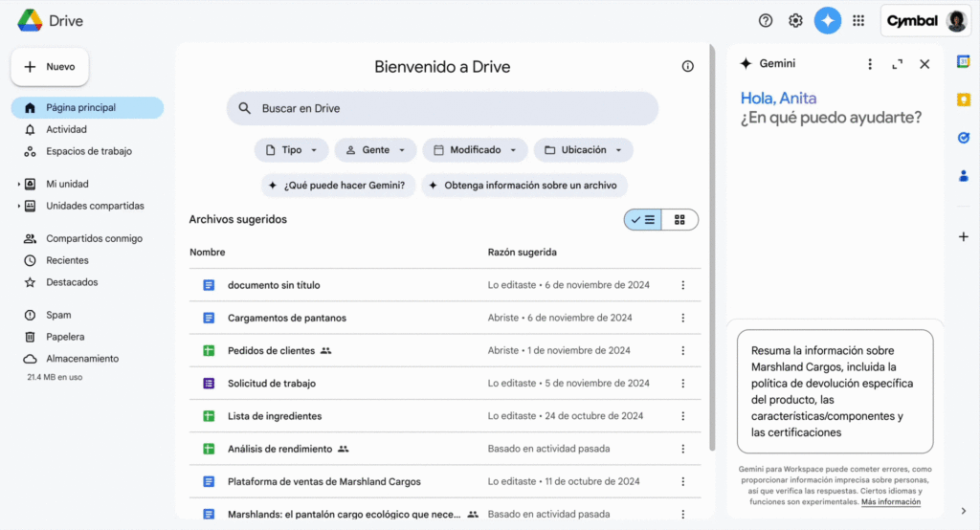Hide the side panel chevron arrow
980x530 pixels.
pyautogui.click(x=963, y=511)
